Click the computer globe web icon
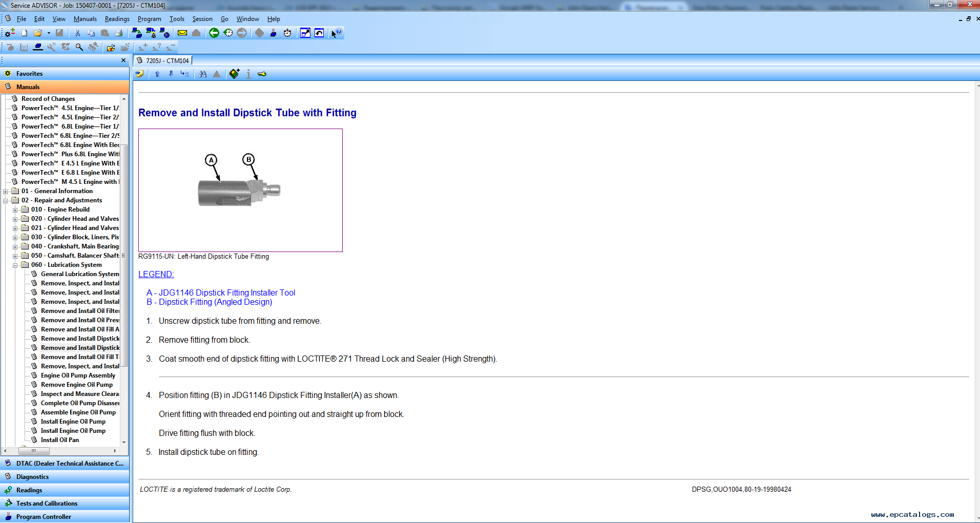Image resolution: width=980 pixels, height=523 pixels. [x=164, y=33]
